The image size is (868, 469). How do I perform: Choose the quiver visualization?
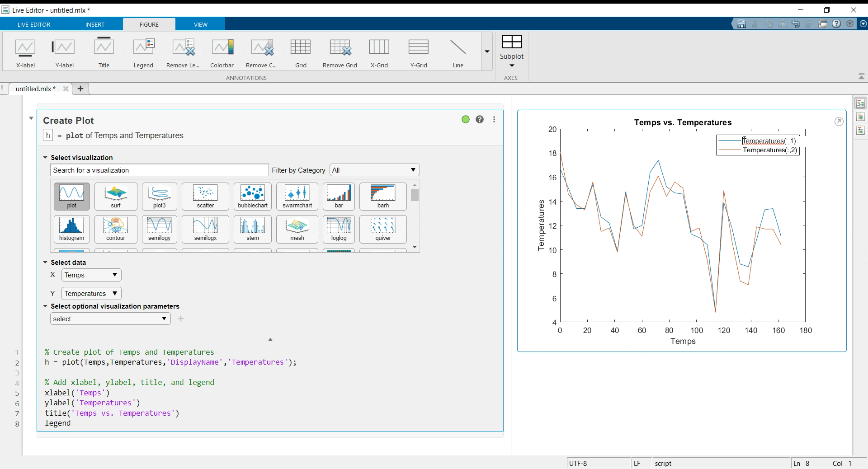(x=383, y=229)
